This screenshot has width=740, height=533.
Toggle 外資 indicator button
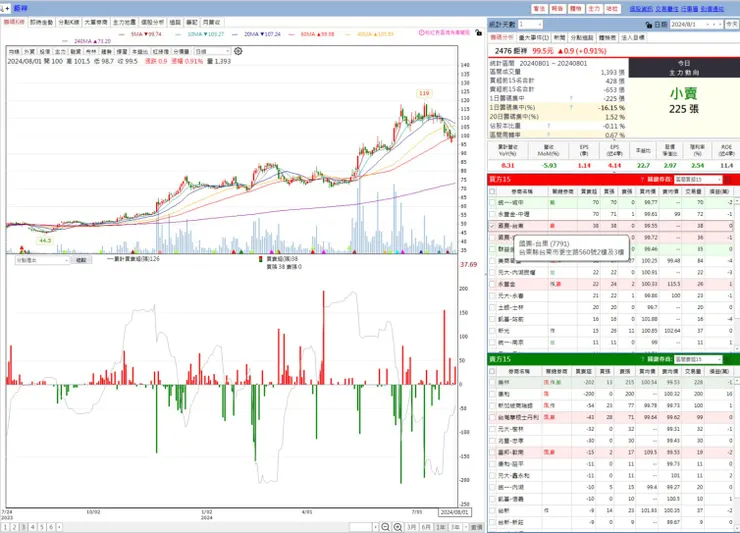pos(30,51)
